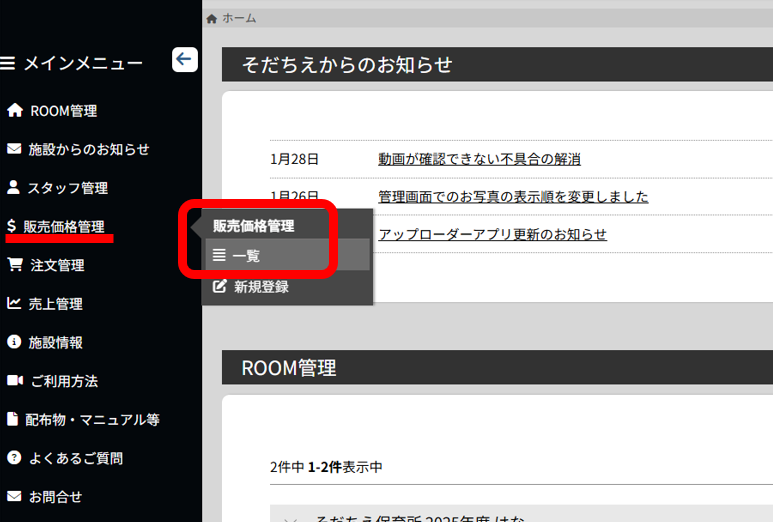This screenshot has width=773, height=522.
Task: Open 配布物・マニュアル等 in the sidebar
Action: 92,420
